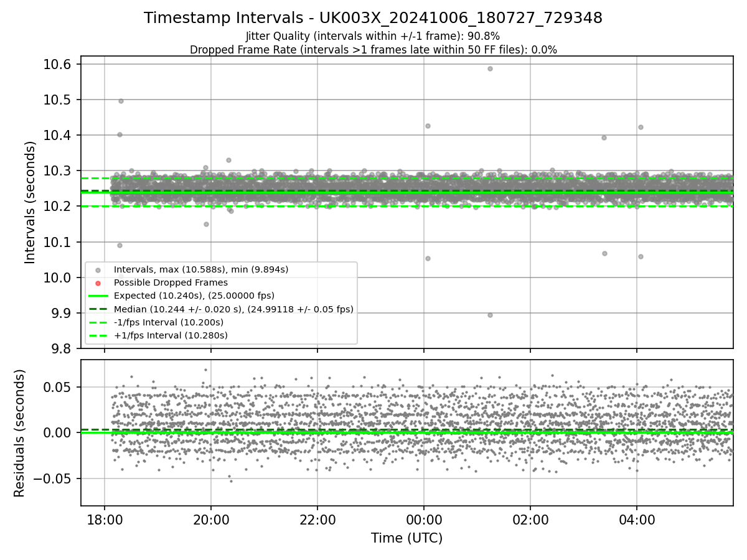Click the '18:00' time tick label

pos(104,519)
